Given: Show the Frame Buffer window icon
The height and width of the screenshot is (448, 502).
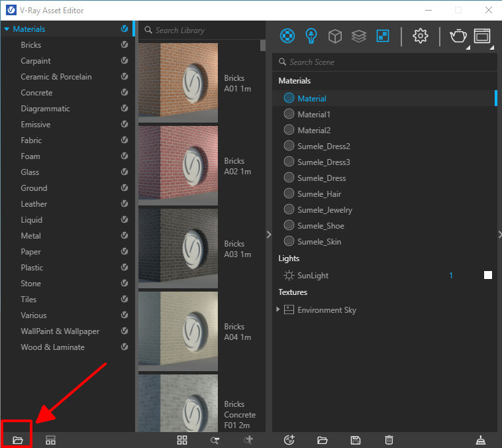Looking at the screenshot, I should pos(482,36).
